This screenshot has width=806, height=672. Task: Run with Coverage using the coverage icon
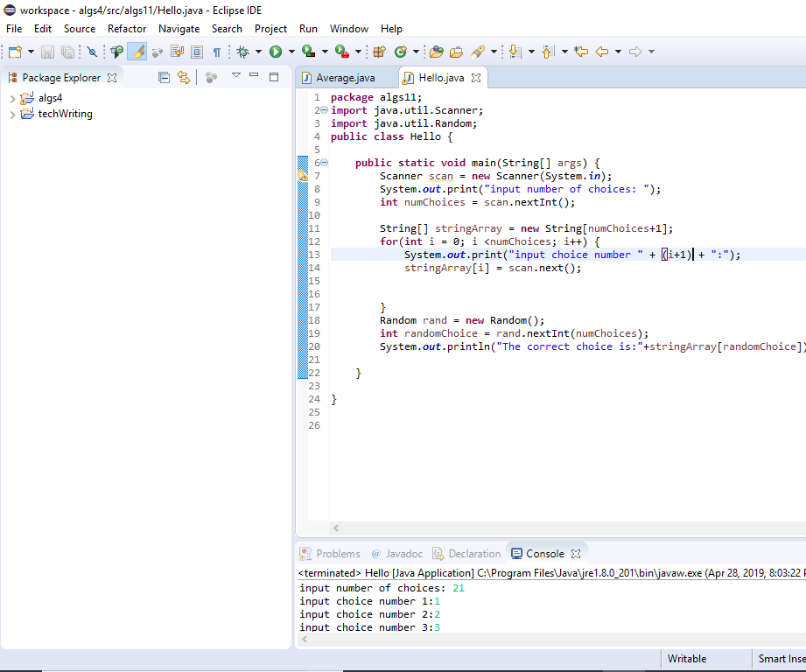306,51
